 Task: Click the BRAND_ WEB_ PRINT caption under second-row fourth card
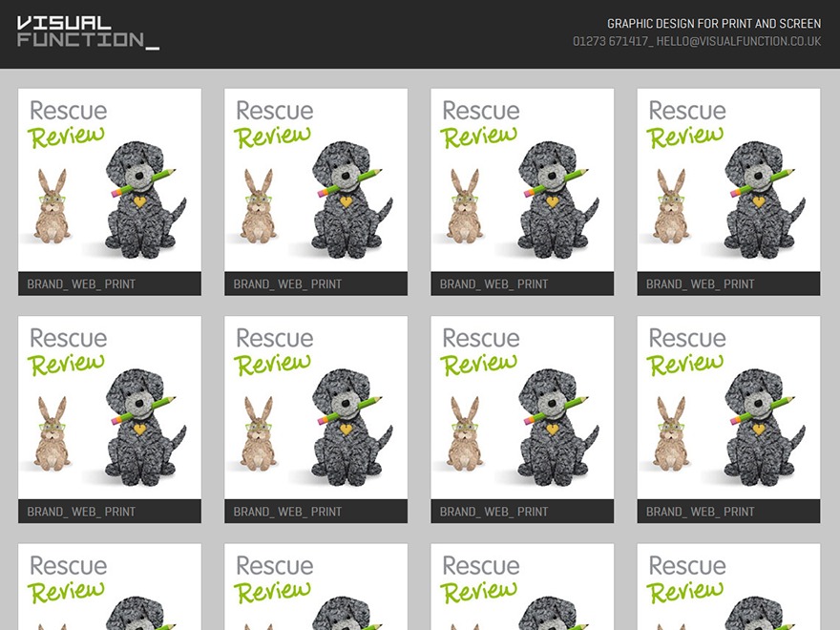tap(701, 512)
